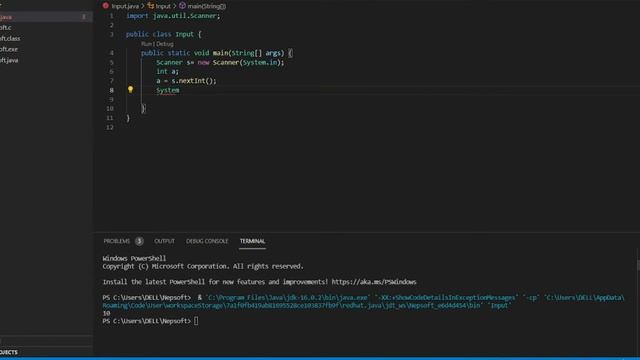Open the oft.c file in explorer

(6, 27)
